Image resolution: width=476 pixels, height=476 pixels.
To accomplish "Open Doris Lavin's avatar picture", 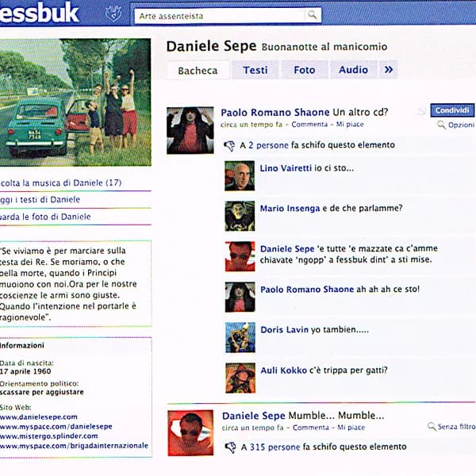I will tap(240, 337).
